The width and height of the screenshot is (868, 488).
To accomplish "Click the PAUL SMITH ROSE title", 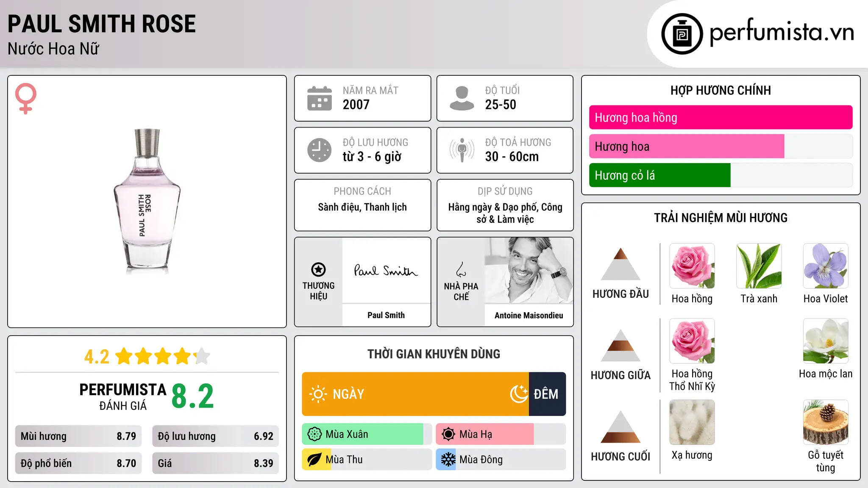I will tap(102, 24).
